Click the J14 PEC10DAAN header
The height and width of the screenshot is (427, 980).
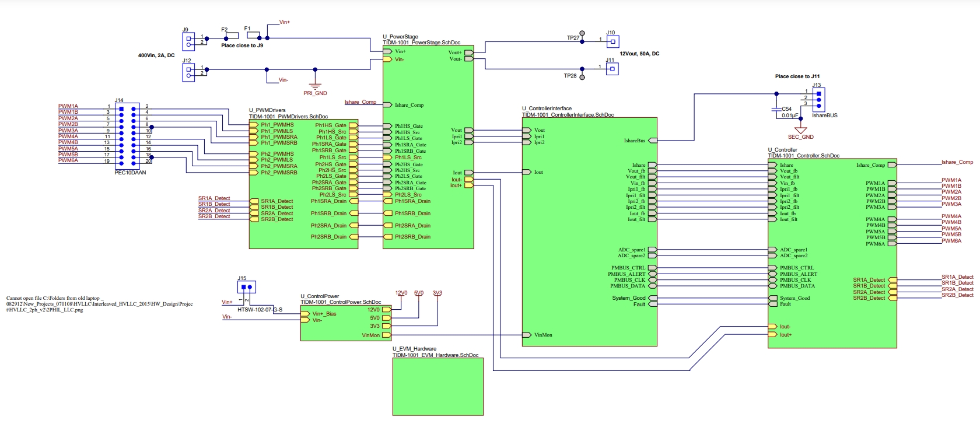tap(127, 134)
